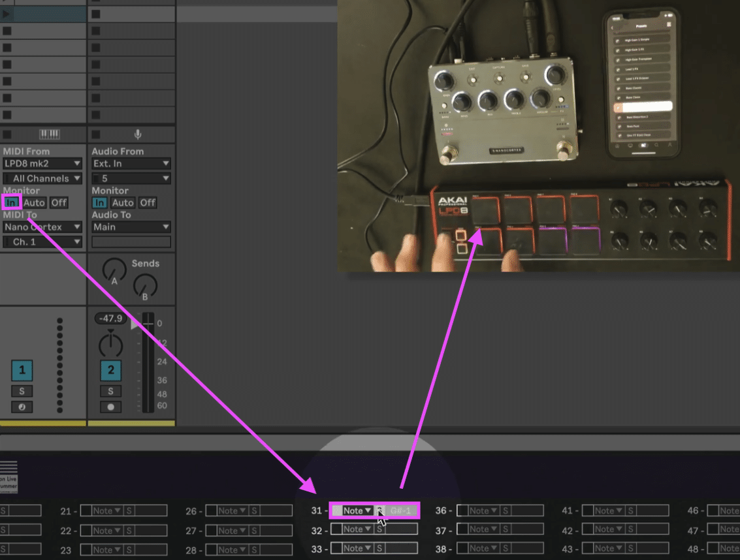Set MIDI track monitor to In
This screenshot has height=560, width=740.
[x=12, y=202]
